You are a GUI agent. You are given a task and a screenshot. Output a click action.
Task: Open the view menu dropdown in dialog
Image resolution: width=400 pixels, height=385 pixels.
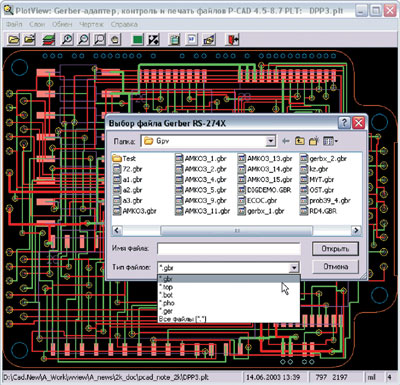[x=330, y=141]
